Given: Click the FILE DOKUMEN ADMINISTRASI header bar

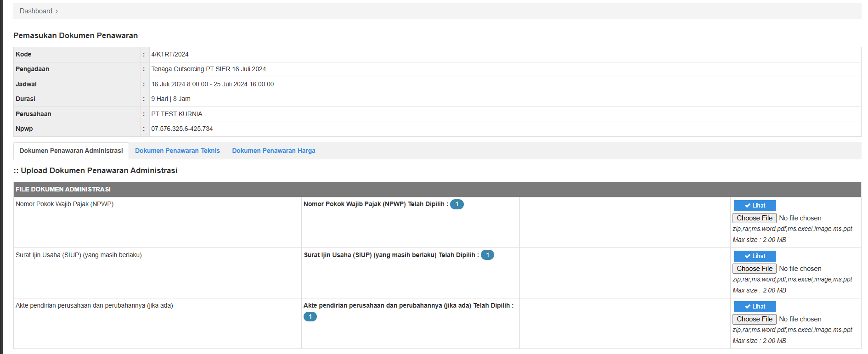Looking at the screenshot, I should [x=437, y=189].
